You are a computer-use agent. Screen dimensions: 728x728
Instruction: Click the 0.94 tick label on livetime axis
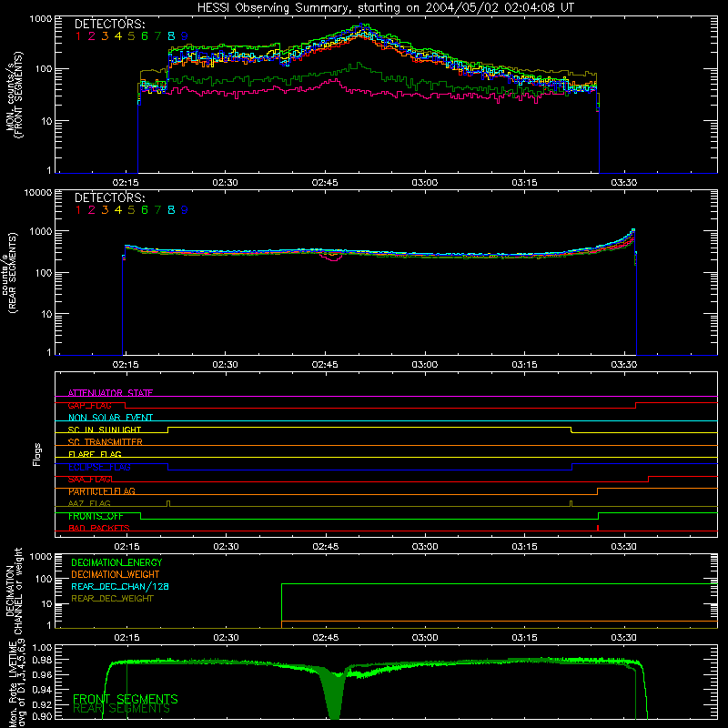42,689
